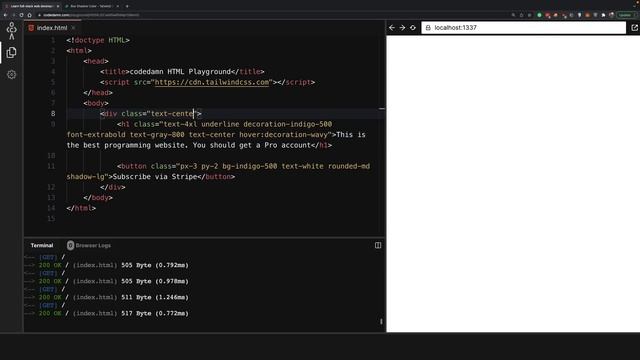Open a new Chrome tab with plus
The height and width of the screenshot is (360, 640).
(127, 6)
